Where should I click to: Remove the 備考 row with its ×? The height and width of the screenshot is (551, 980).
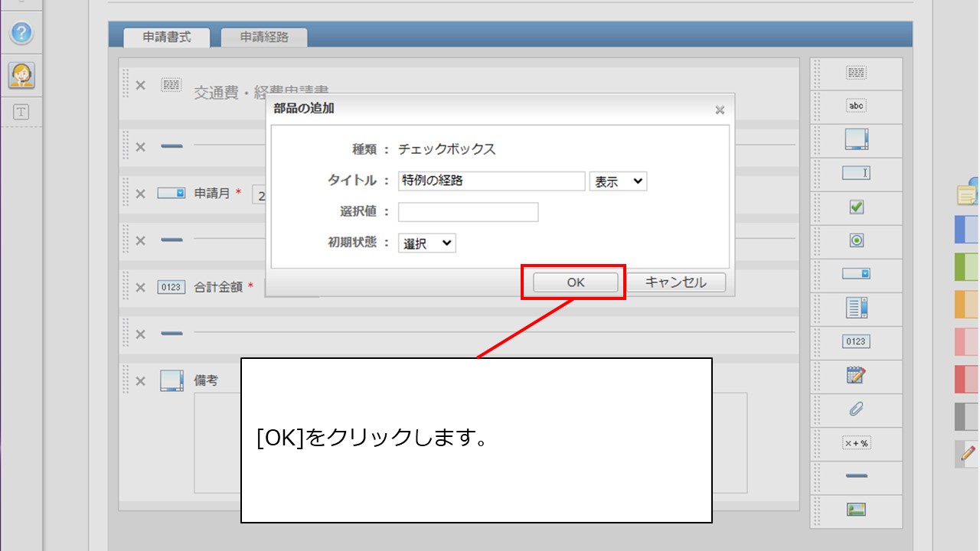tap(140, 380)
